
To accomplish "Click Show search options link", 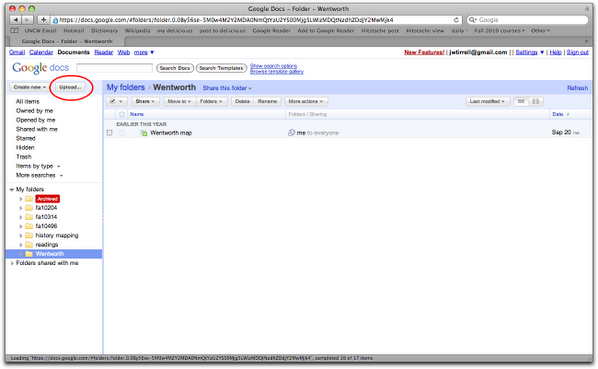I will [273, 66].
